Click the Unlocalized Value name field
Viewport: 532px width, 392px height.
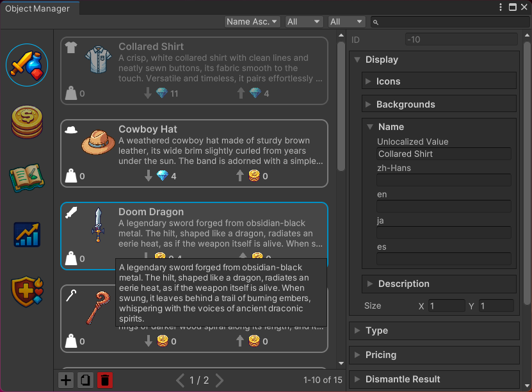(444, 154)
